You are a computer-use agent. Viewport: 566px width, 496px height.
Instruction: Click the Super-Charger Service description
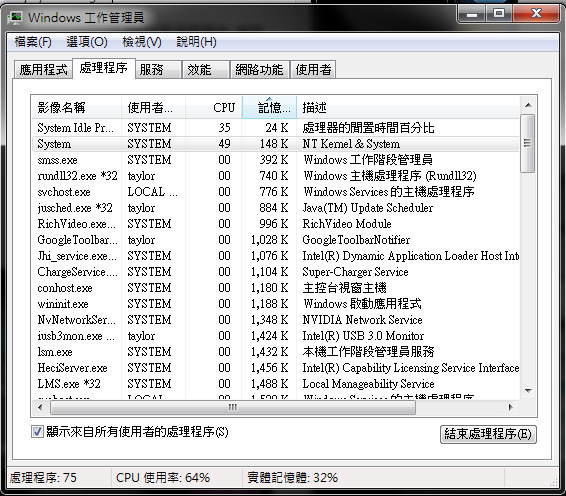pyautogui.click(x=355, y=272)
